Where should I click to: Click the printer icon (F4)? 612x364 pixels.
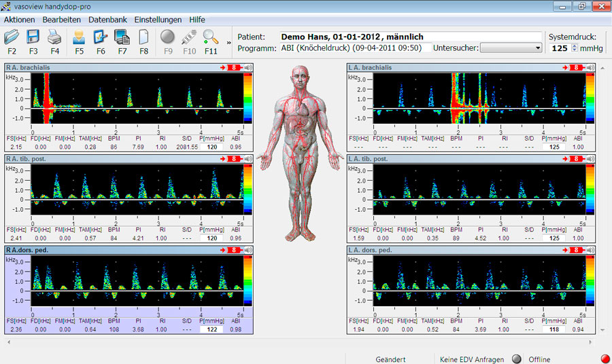tap(54, 37)
